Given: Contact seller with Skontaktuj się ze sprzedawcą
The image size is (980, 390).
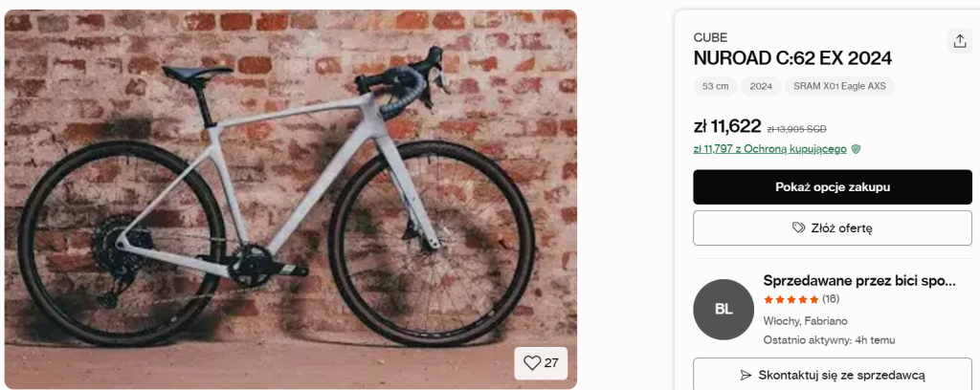Looking at the screenshot, I should click(x=832, y=375).
